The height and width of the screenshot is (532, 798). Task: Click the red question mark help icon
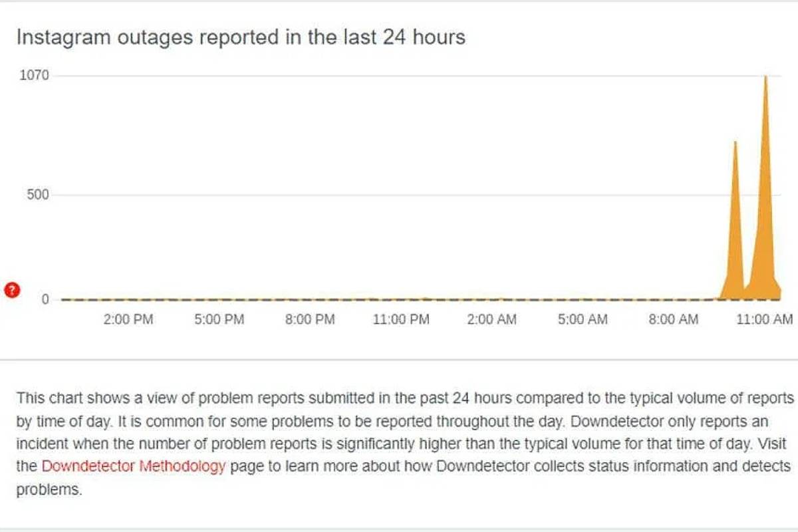point(12,290)
